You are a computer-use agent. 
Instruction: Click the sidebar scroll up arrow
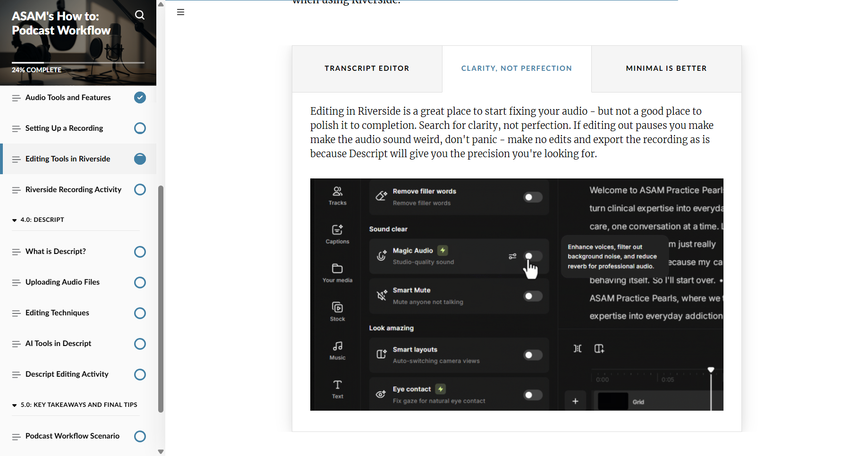[x=161, y=4]
